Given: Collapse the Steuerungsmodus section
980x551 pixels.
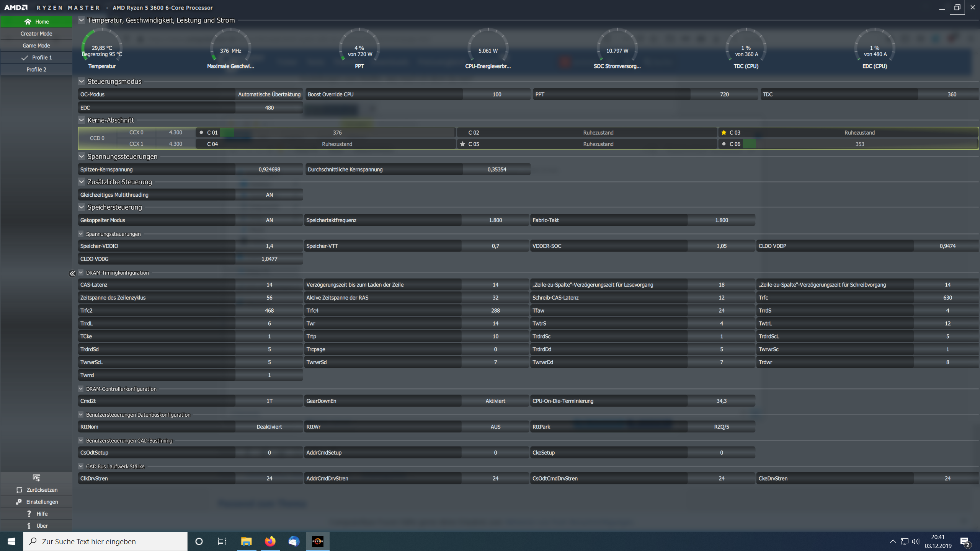Looking at the screenshot, I should 82,81.
